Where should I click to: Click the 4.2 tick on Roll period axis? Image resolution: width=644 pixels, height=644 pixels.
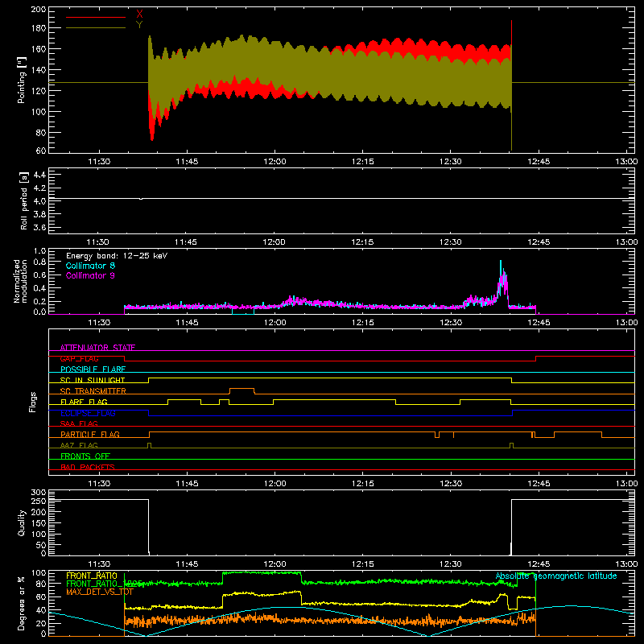coord(39,188)
